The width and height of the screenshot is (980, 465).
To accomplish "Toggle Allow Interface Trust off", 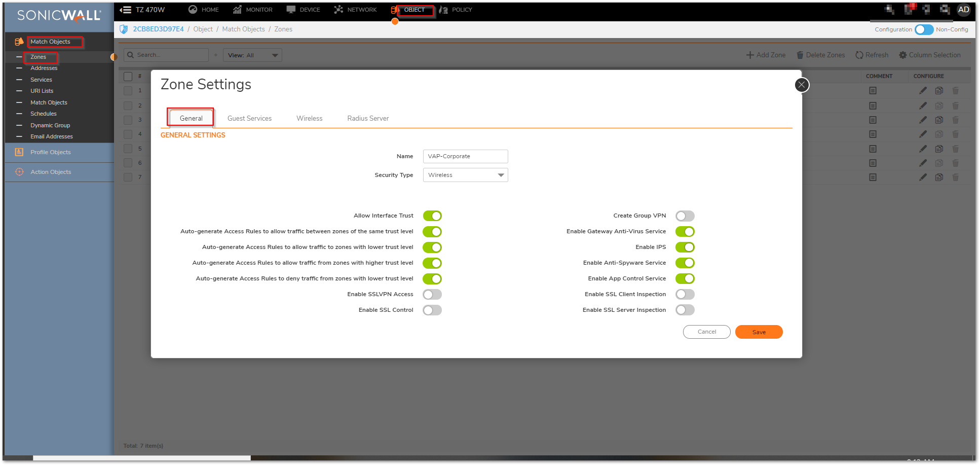I will point(432,216).
